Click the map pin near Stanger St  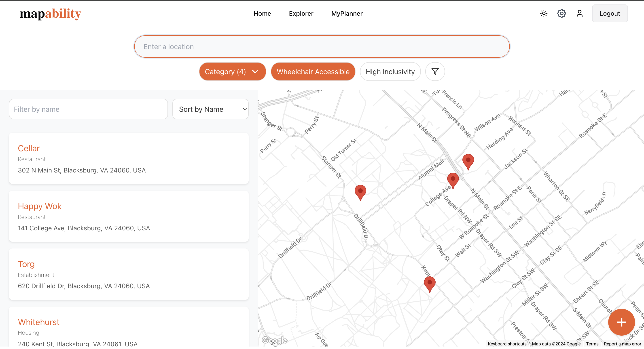click(360, 192)
